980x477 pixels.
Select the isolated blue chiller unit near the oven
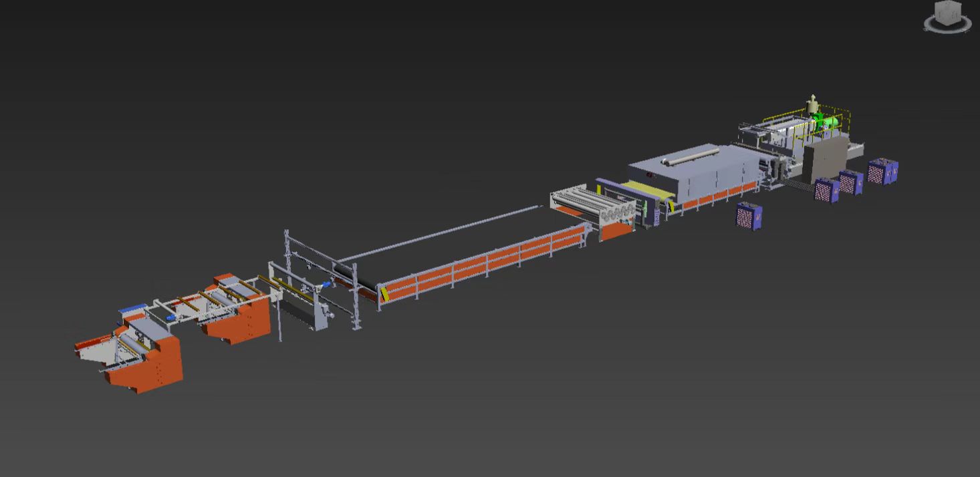749,216
